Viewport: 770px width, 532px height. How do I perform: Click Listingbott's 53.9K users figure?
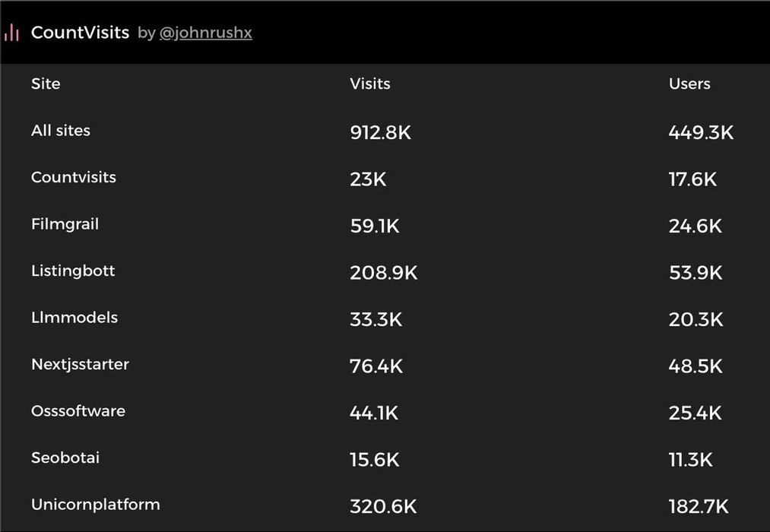[696, 273]
